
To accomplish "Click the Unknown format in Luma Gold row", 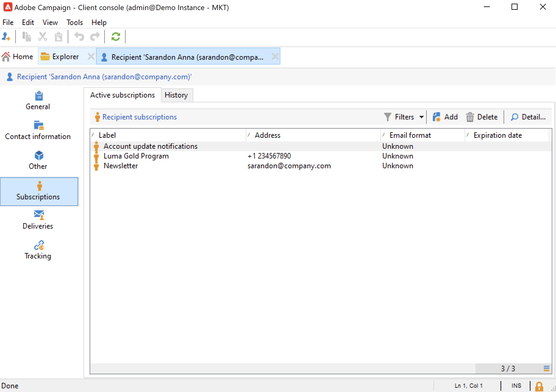I will click(x=398, y=156).
